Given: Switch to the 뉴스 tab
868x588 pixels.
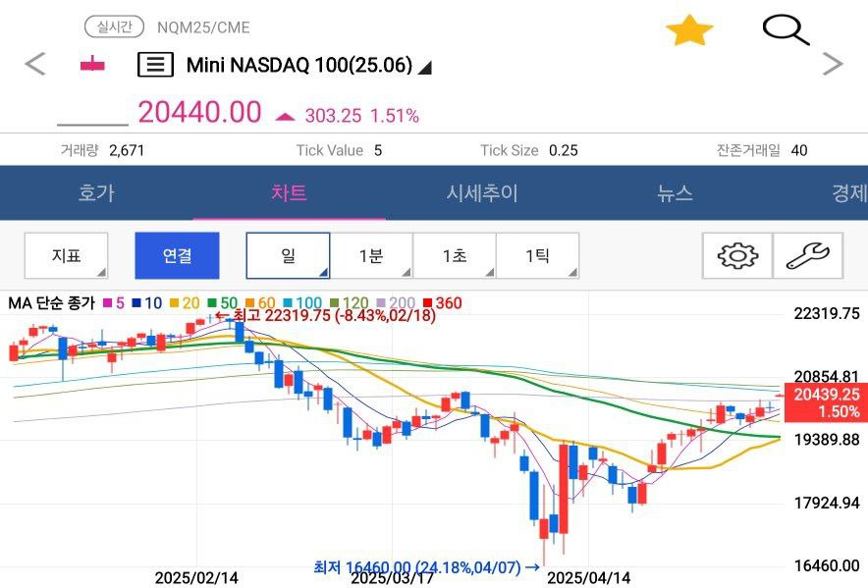Looking at the screenshot, I should point(675,193).
